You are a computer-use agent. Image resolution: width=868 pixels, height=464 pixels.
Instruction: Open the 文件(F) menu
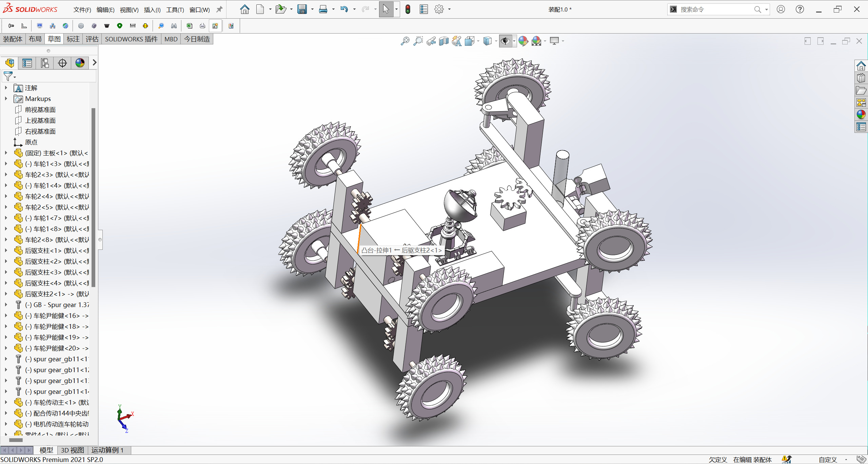click(x=82, y=10)
